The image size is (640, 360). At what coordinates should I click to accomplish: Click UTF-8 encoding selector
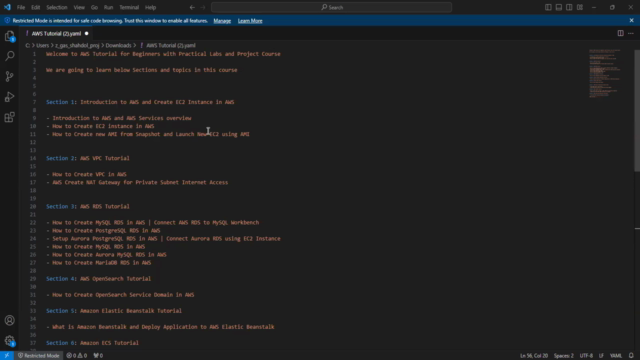tap(586, 356)
